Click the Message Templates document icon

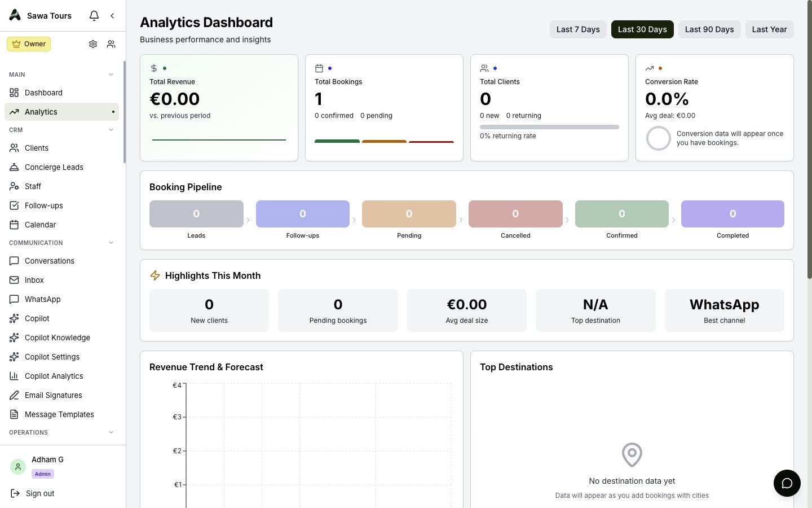14,414
